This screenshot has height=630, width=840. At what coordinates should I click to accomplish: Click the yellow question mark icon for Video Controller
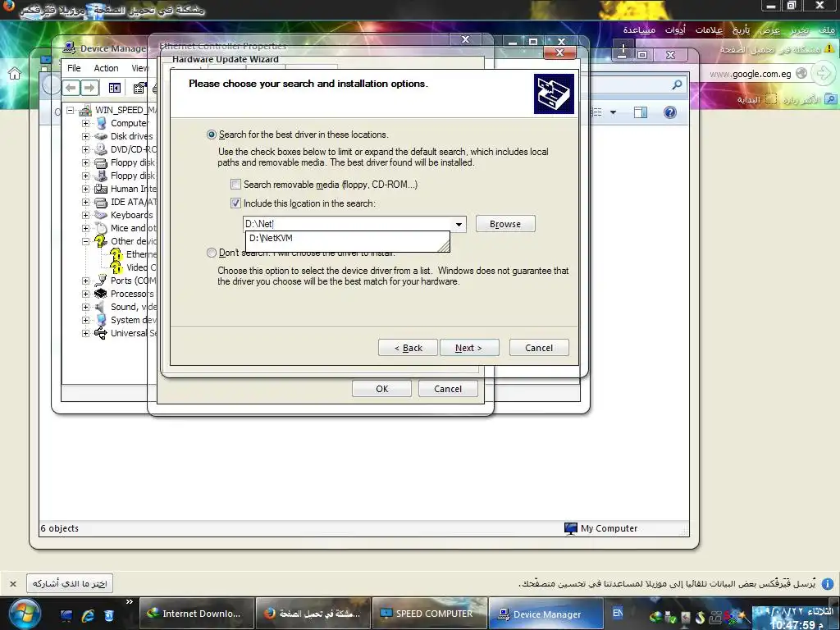116,267
